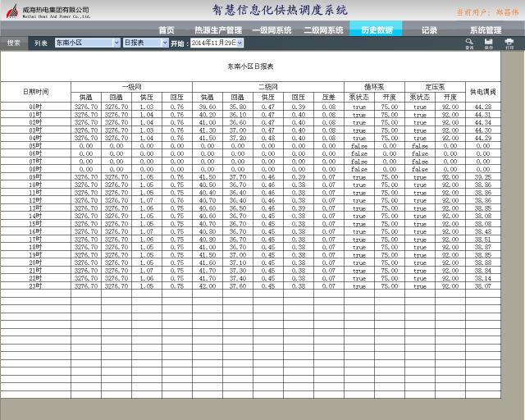Click the system title 智慧信息化供热调度系统
525x420 pixels.
pos(280,10)
